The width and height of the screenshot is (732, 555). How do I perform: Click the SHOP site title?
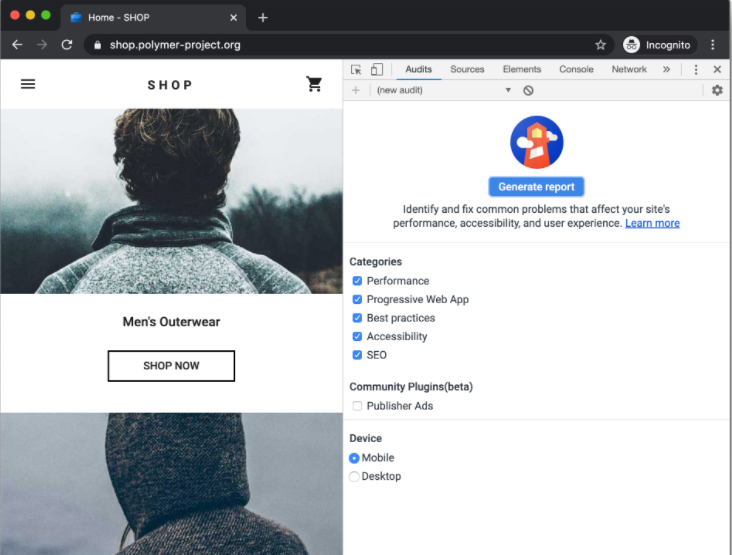click(x=170, y=85)
